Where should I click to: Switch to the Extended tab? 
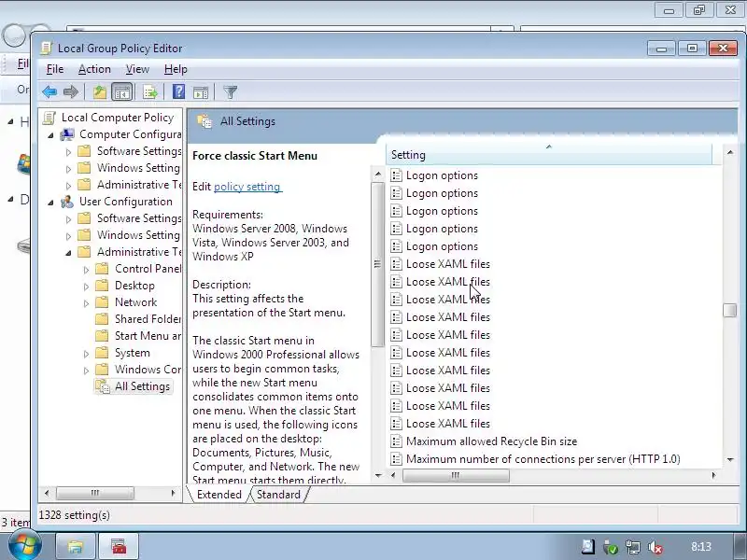pos(218,495)
